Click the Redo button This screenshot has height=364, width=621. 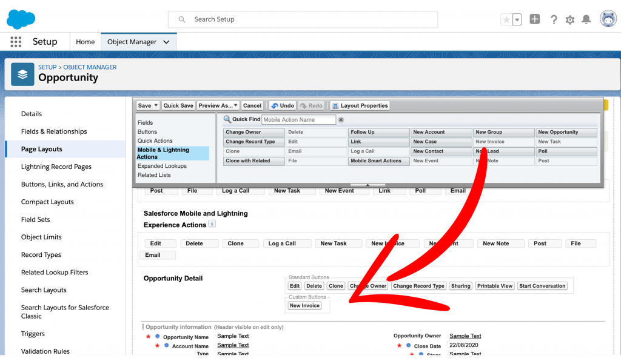click(311, 105)
